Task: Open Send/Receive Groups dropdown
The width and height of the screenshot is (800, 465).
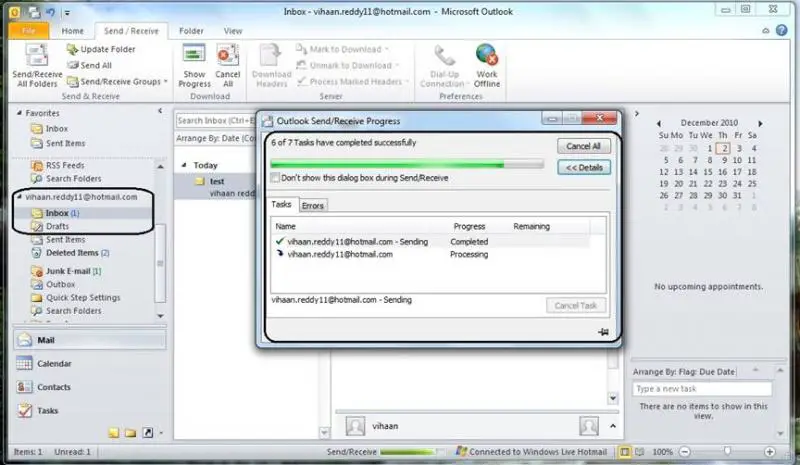Action: tap(117, 82)
